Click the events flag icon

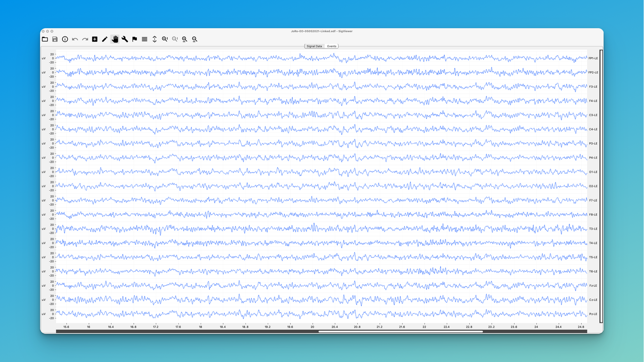[x=135, y=39]
